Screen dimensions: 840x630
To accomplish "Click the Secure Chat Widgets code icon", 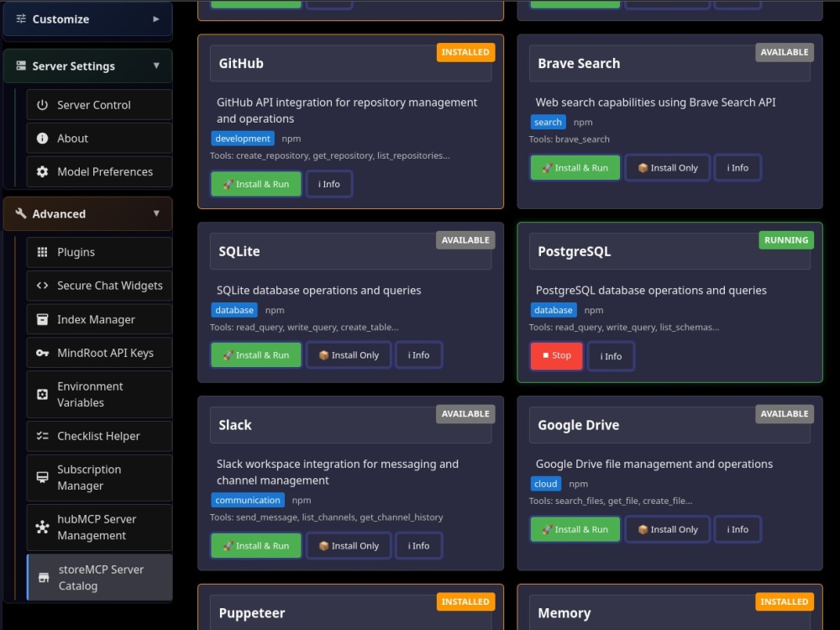I will click(42, 286).
